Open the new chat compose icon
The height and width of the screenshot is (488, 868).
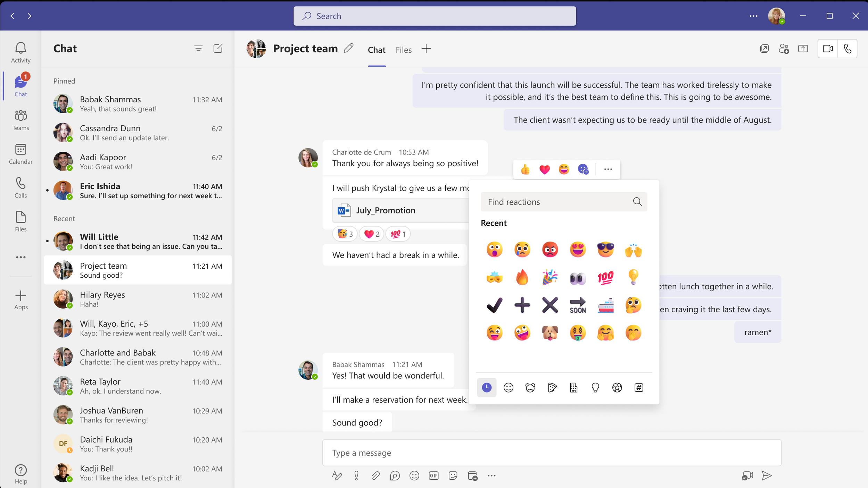218,48
